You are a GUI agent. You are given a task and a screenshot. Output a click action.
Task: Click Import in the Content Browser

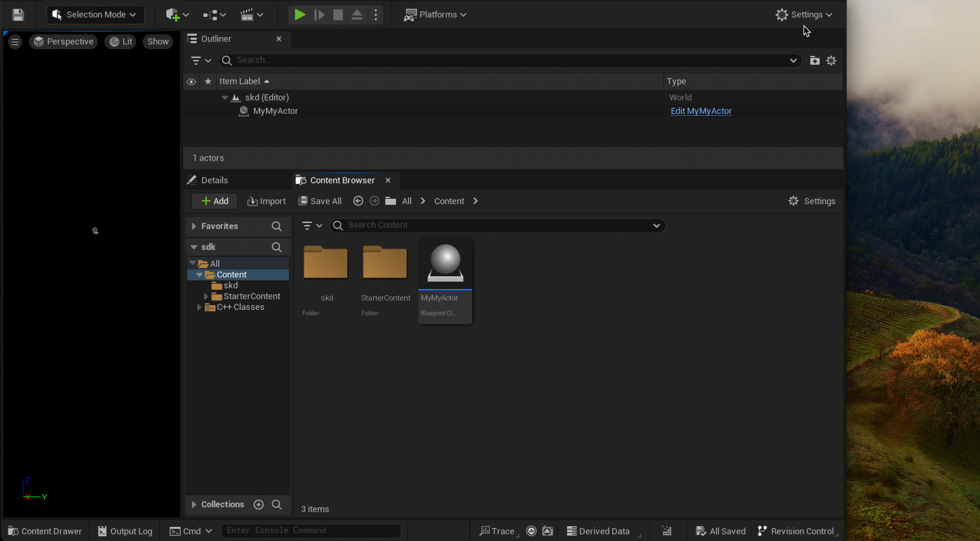point(266,201)
